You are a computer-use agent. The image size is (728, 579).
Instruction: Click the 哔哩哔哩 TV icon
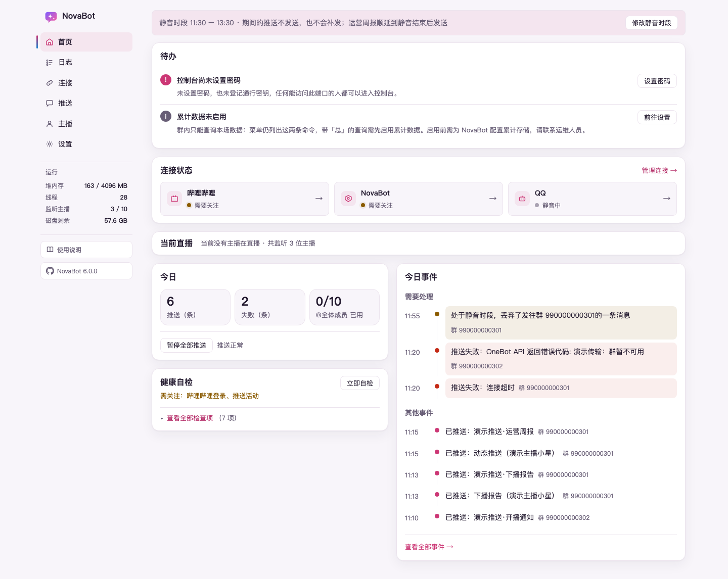[x=174, y=199]
